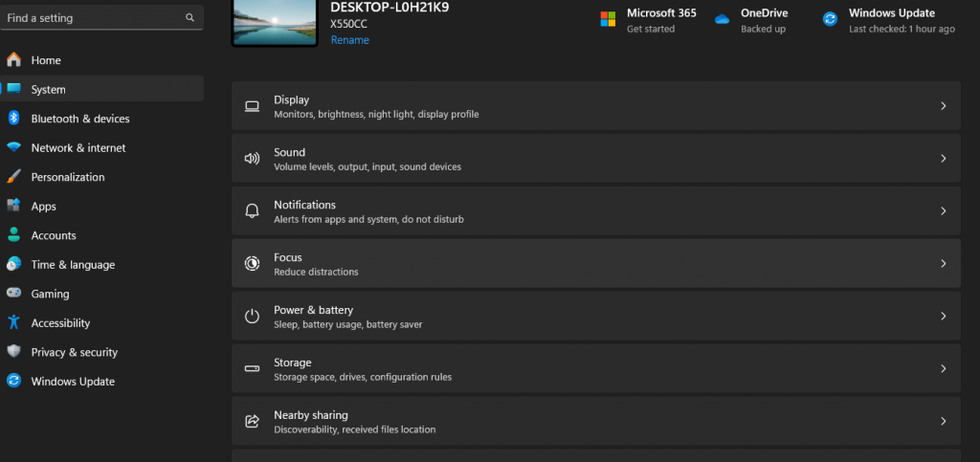
Task: Click "Reduce distractions" text
Action: click(316, 272)
